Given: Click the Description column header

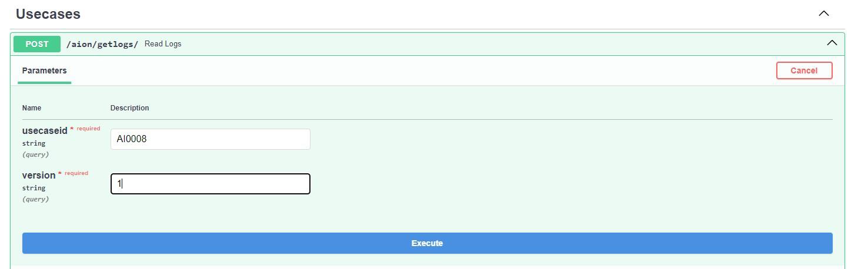Looking at the screenshot, I should coord(129,108).
